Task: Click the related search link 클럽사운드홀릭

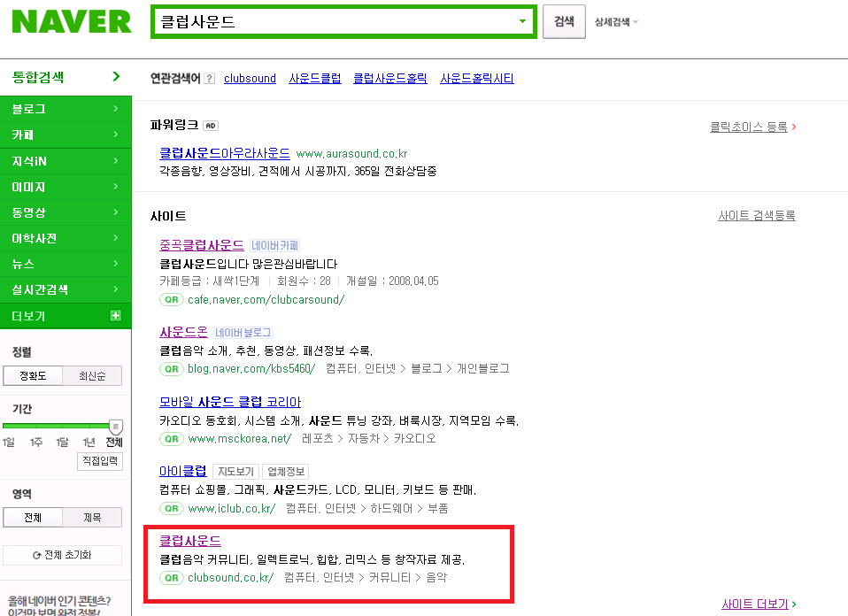Action: pyautogui.click(x=390, y=79)
